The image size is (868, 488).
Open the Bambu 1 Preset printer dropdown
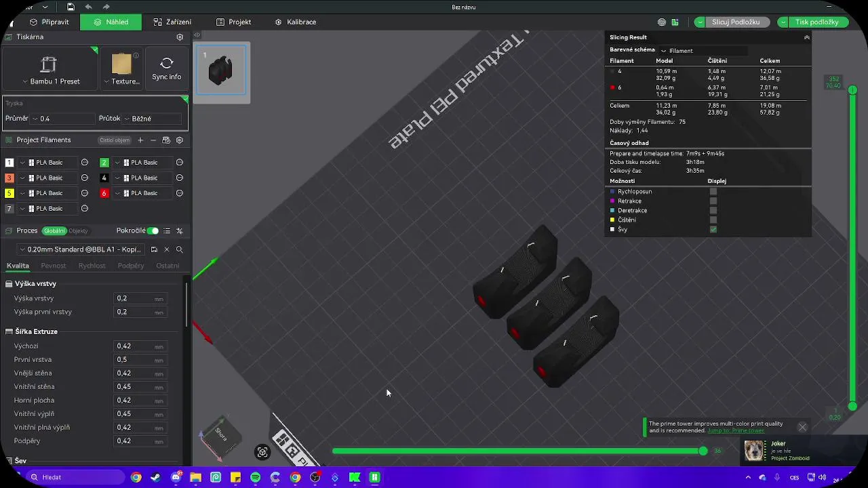click(x=50, y=81)
